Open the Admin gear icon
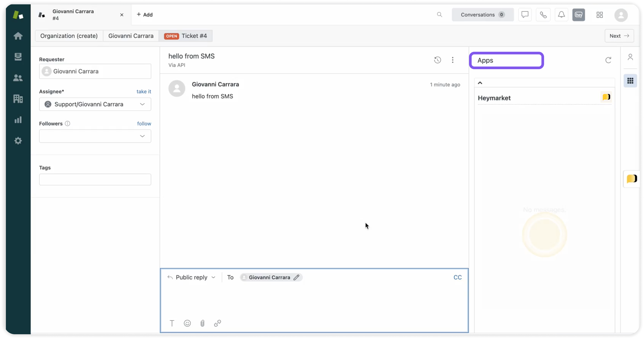 coord(18,141)
